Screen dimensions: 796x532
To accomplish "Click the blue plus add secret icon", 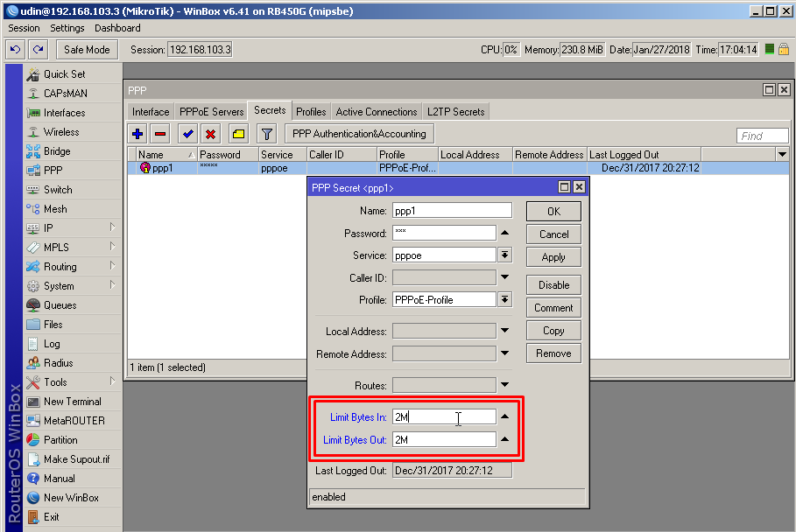I will [x=137, y=134].
